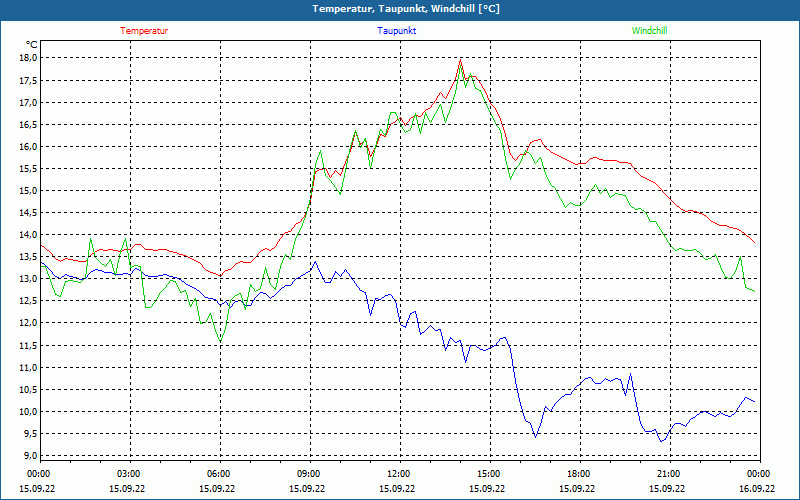The width and height of the screenshot is (800, 500).
Task: Click the "15.09.22" date beneath "03:00"
Action: [x=127, y=488]
